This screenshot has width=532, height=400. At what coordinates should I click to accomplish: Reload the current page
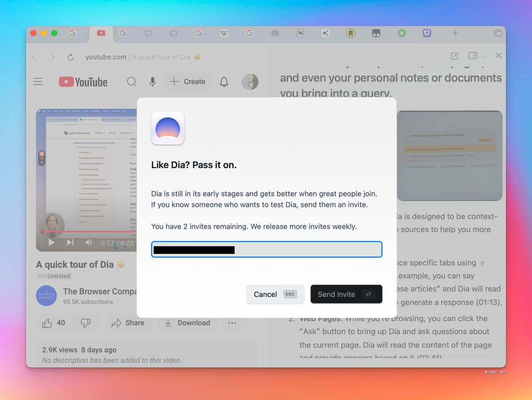click(70, 57)
